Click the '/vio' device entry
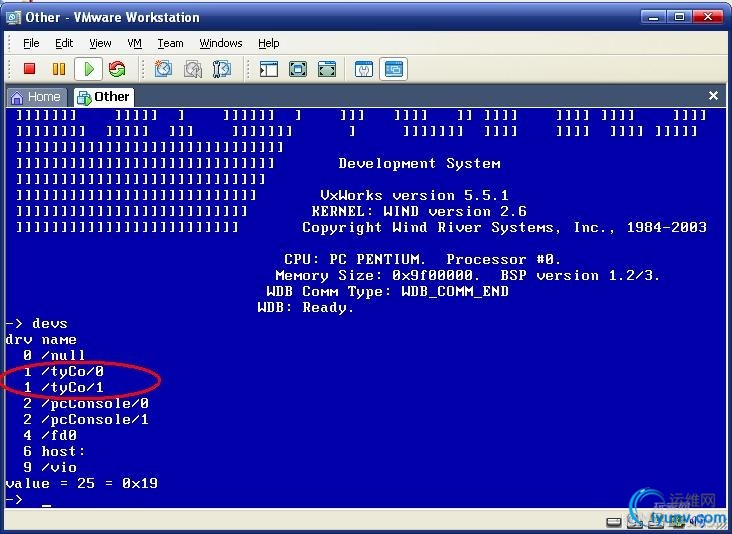The height and width of the screenshot is (534, 732). click(59, 467)
